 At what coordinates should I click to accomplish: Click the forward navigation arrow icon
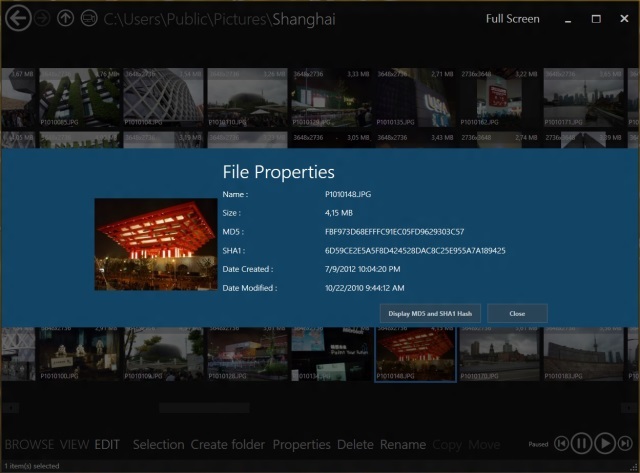tap(42, 18)
